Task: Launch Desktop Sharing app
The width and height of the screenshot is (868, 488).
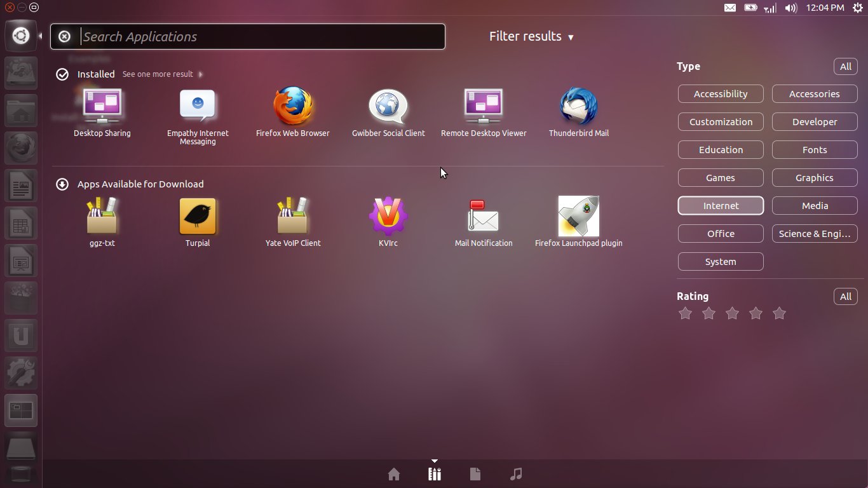Action: tap(102, 113)
